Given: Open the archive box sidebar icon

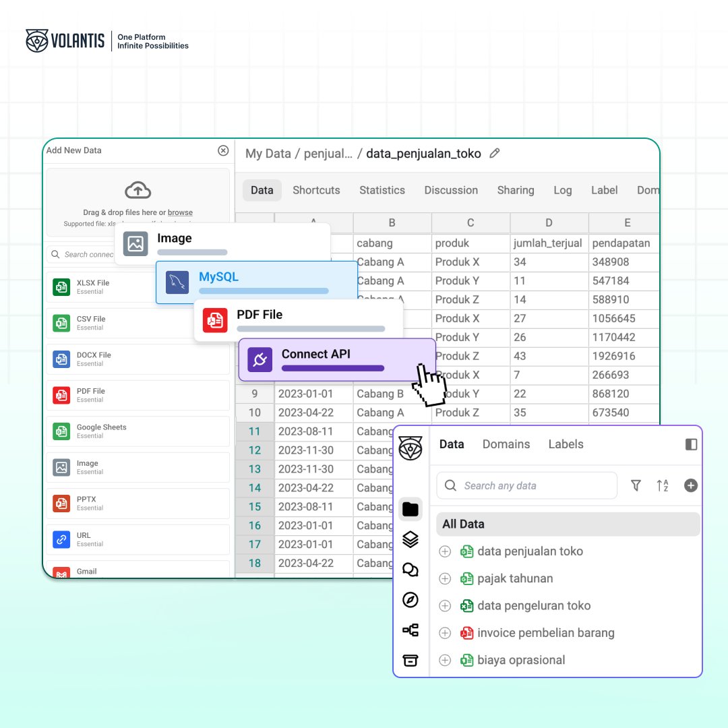Looking at the screenshot, I should click(411, 660).
